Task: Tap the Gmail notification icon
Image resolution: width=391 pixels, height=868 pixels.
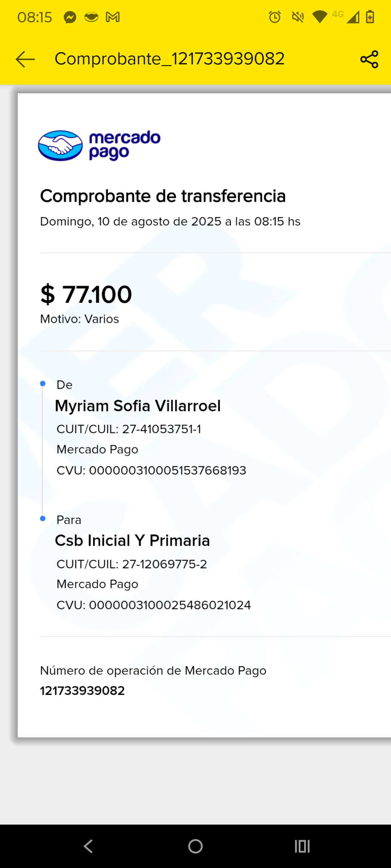Action: tap(113, 17)
